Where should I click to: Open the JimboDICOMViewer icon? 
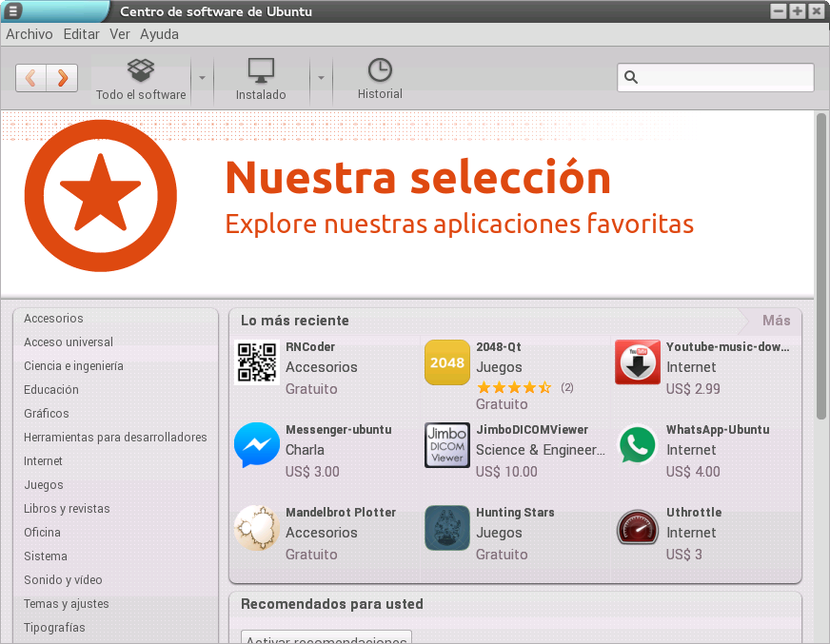[447, 445]
